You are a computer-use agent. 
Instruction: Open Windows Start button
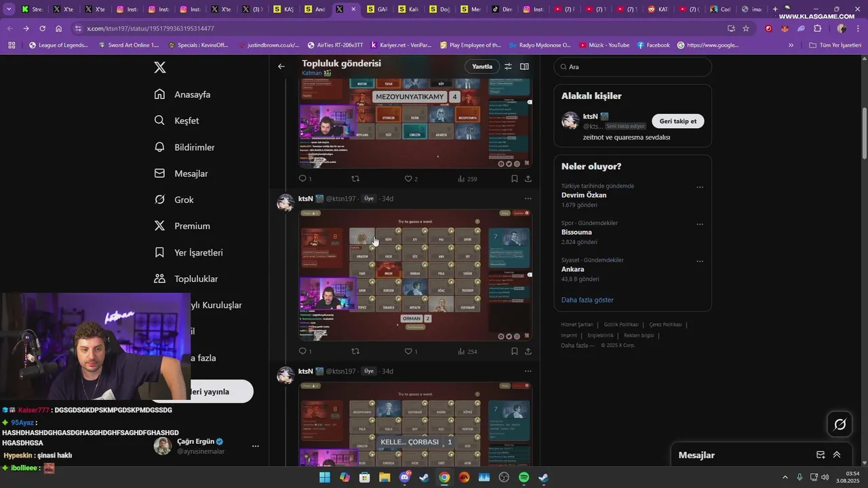coord(325,477)
